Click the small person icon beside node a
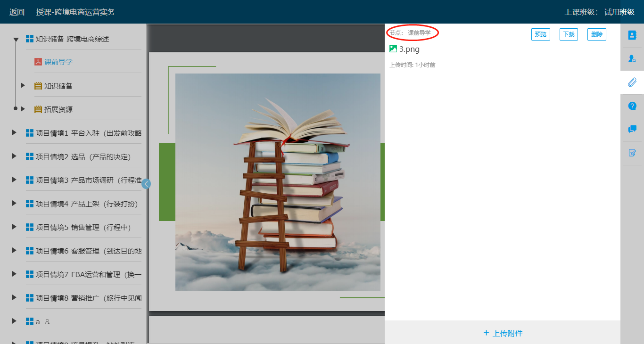 coord(47,322)
